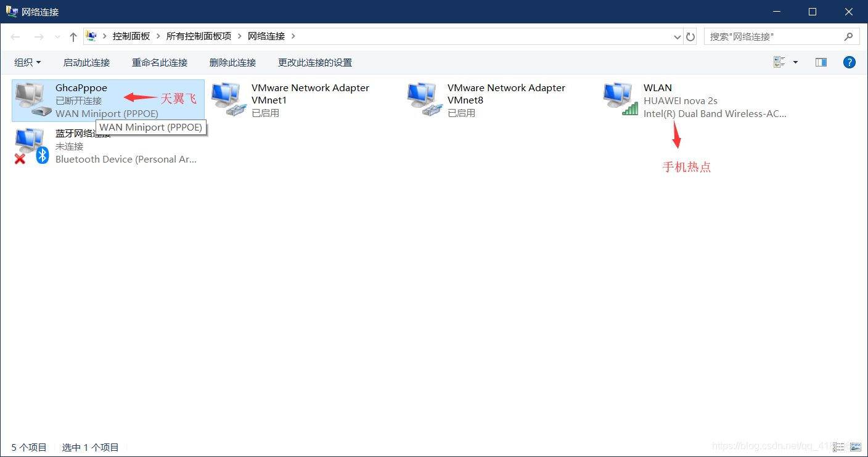Close the 网络连接 window
The height and width of the screenshot is (457, 868).
[x=848, y=12]
